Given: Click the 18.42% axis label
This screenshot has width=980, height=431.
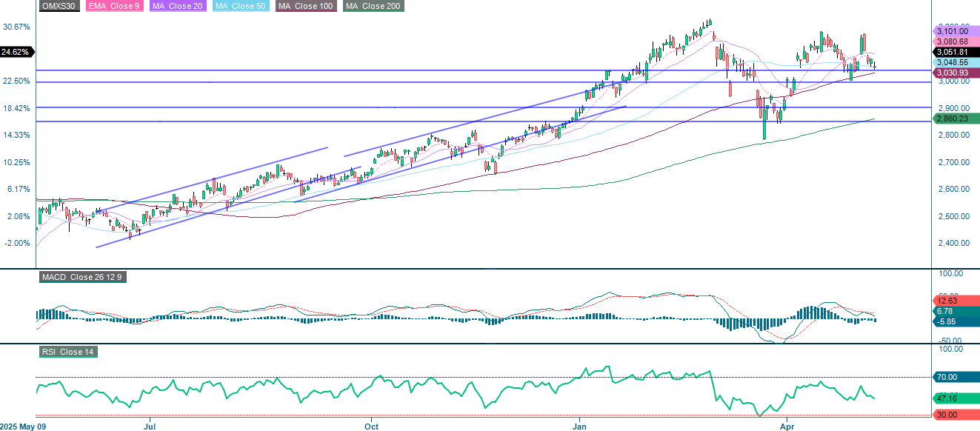Looking at the screenshot, I should click(x=16, y=108).
